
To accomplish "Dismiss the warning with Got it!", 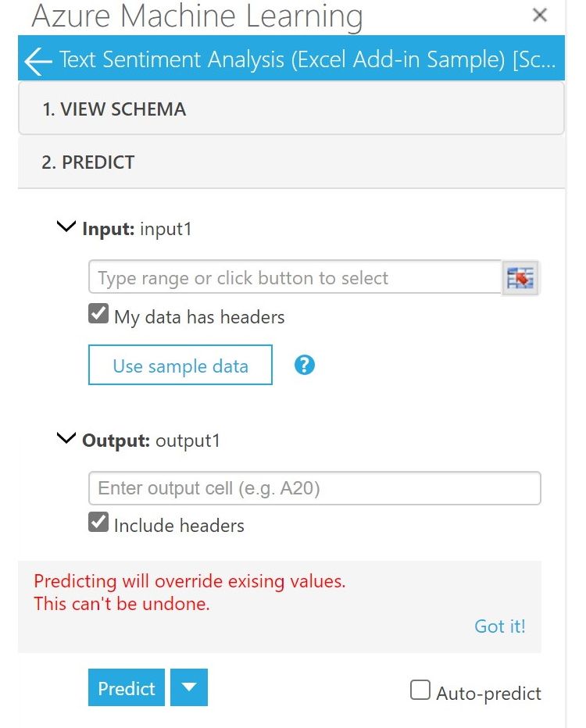I will (x=499, y=626).
